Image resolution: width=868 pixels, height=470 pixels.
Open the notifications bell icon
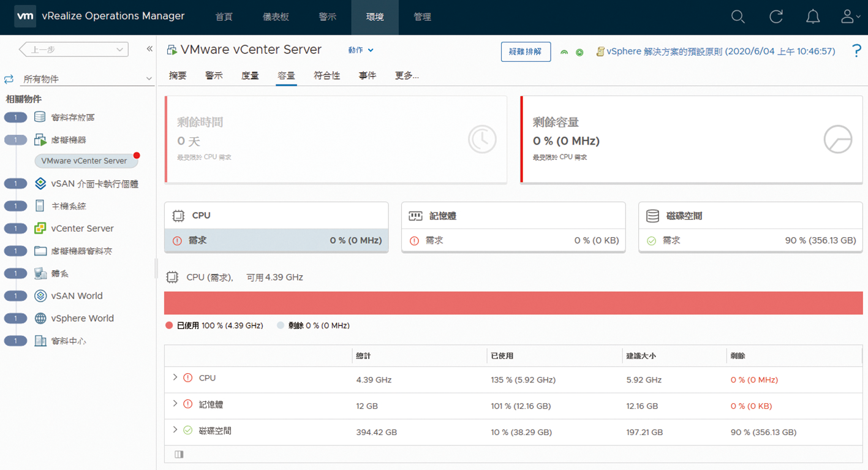point(813,17)
